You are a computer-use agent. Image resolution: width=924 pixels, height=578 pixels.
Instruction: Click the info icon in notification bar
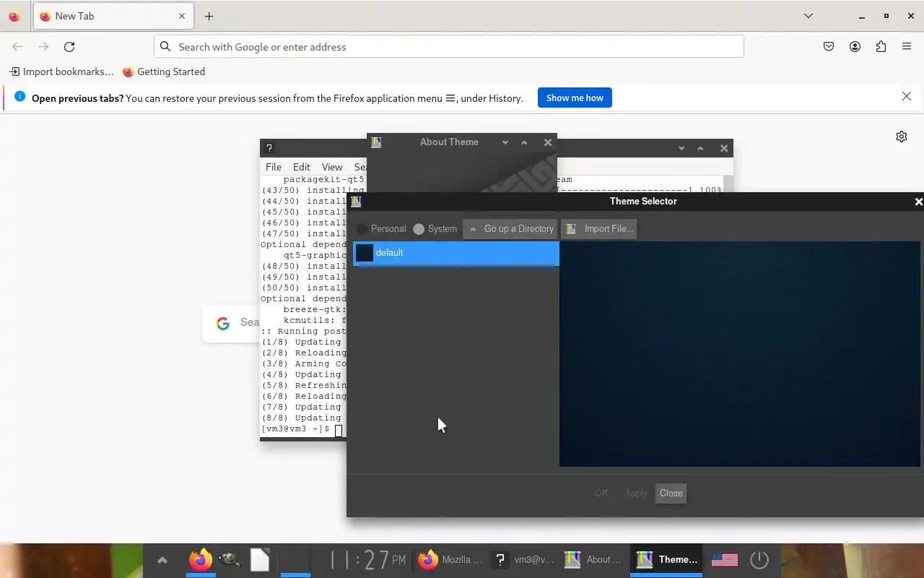click(x=19, y=97)
